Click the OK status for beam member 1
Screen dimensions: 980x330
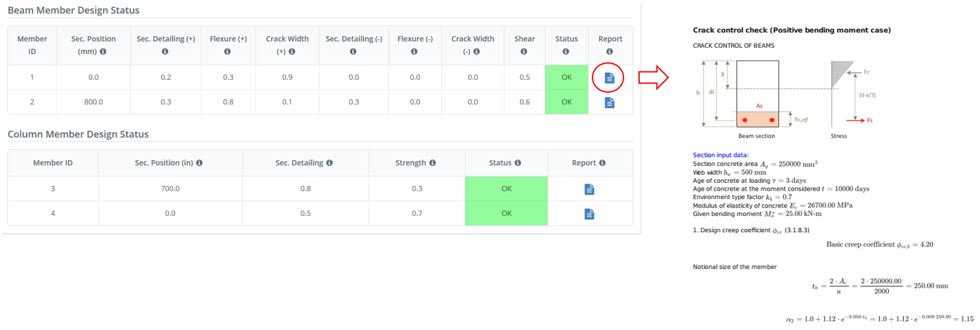(x=566, y=78)
